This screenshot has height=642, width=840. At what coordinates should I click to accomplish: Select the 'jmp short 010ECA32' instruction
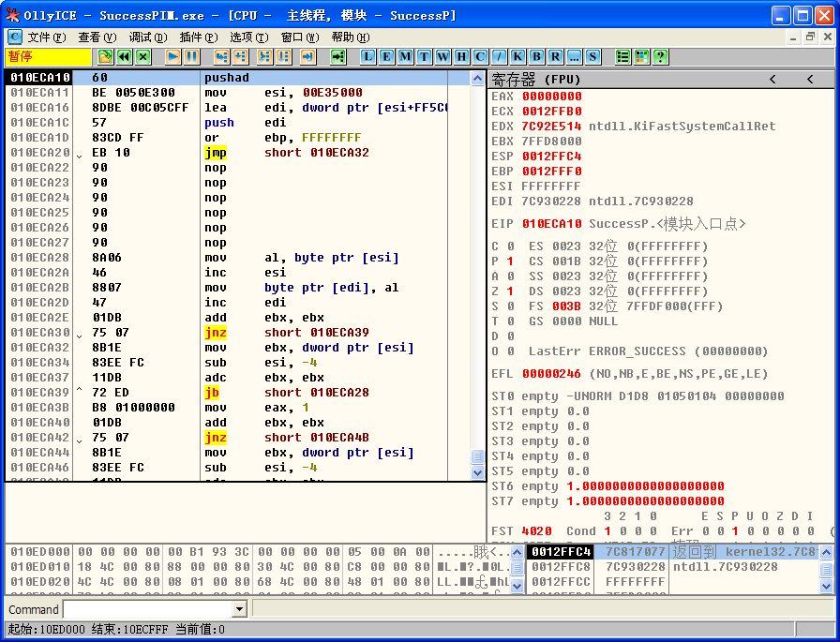[227, 153]
